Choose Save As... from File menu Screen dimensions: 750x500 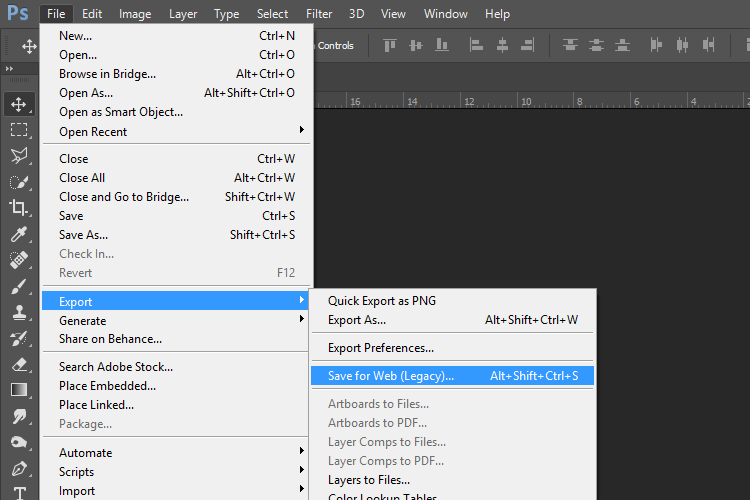(176, 235)
